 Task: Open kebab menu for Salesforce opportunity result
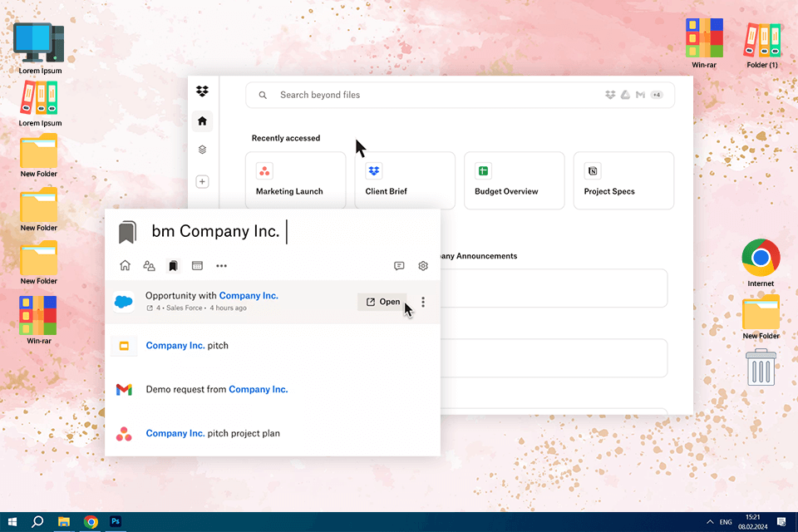coord(423,302)
